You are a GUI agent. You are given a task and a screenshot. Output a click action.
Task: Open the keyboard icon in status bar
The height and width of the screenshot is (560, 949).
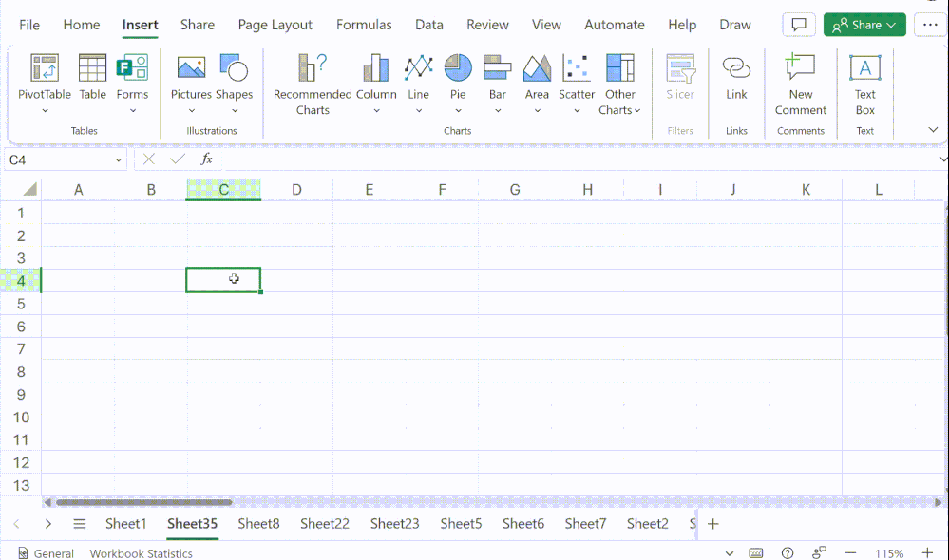click(x=756, y=552)
